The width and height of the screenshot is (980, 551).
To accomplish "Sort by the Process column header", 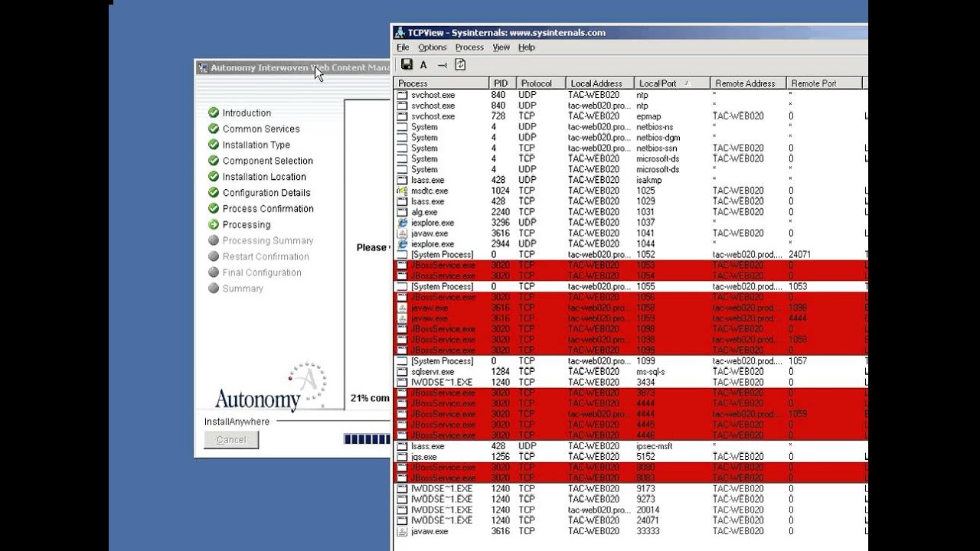I will (x=441, y=83).
